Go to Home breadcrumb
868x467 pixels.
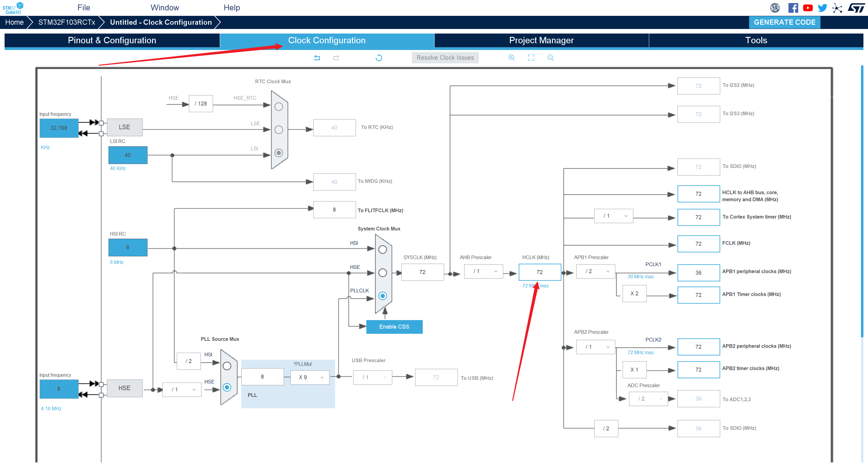[14, 22]
